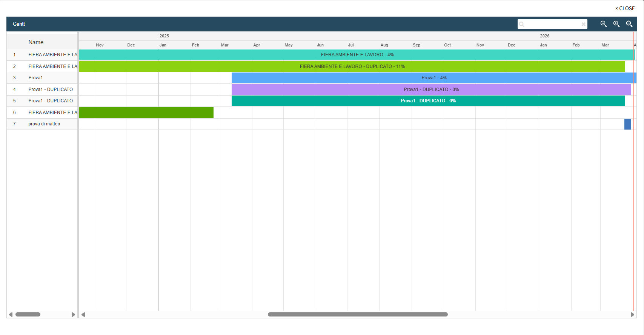Select the prova di matteo row
The width and height of the screenshot is (644, 335).
pos(44,124)
